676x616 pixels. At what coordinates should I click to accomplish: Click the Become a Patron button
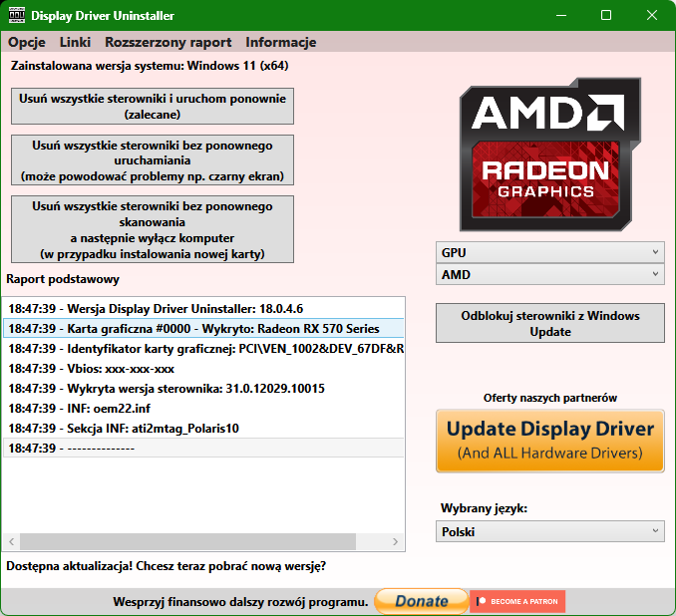(518, 601)
